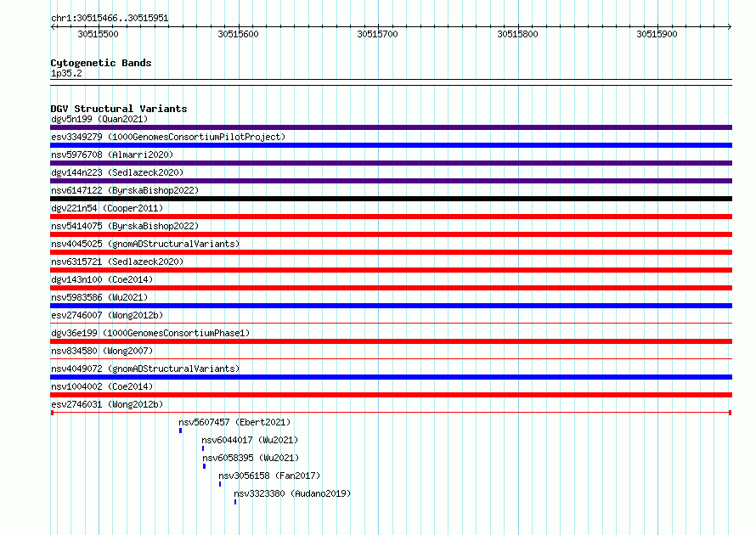Click the blue bar under nsv4049072
Image resolution: width=756 pixels, height=535 pixels.
pos(391,377)
